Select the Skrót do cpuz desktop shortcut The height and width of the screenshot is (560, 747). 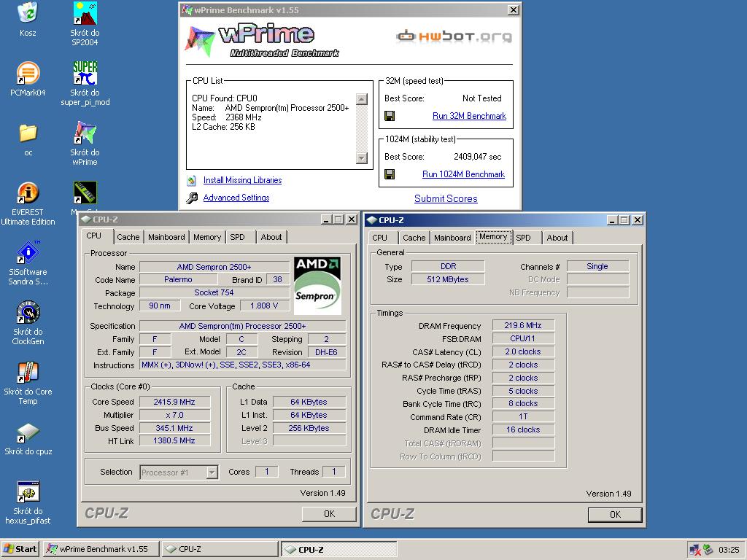click(28, 432)
